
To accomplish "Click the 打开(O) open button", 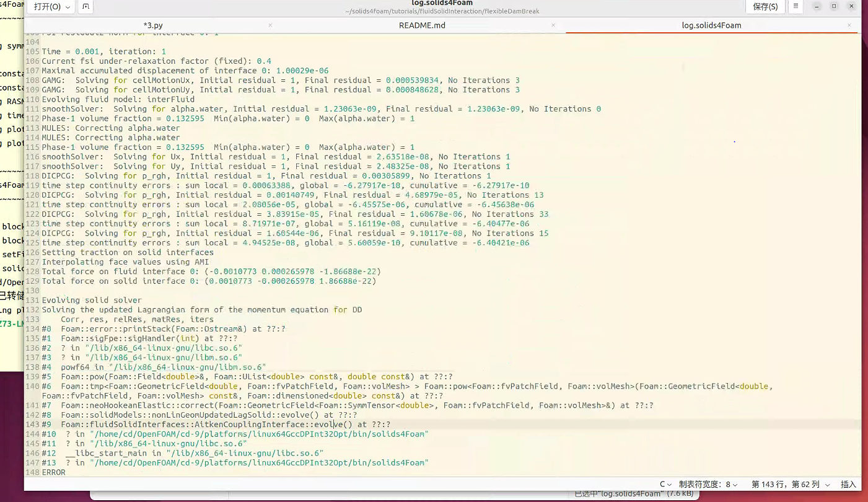I will click(47, 7).
